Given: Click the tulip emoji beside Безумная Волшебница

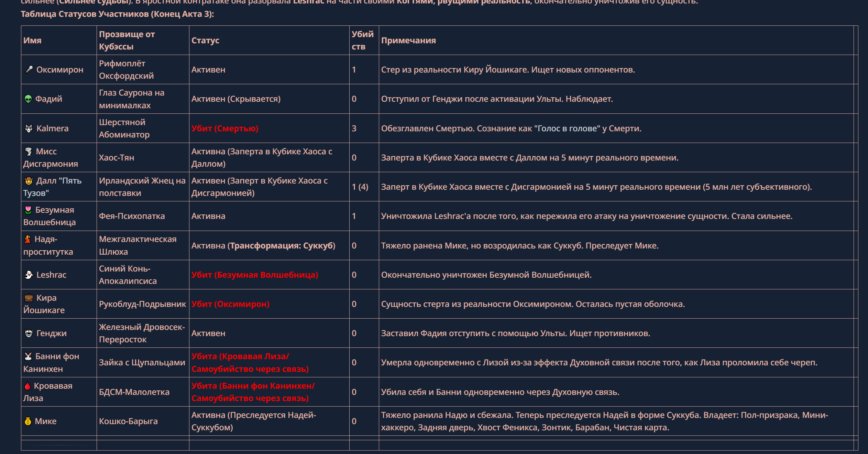Looking at the screenshot, I should pos(28,210).
